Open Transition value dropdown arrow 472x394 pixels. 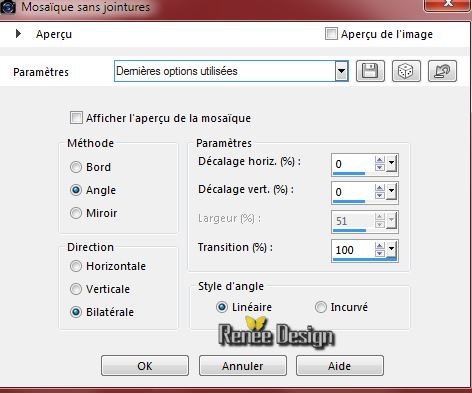click(x=391, y=249)
